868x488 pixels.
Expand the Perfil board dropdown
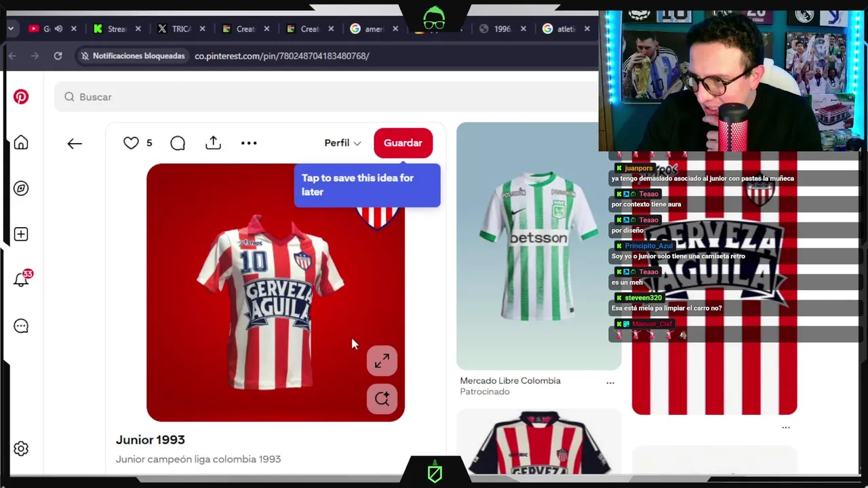(342, 143)
